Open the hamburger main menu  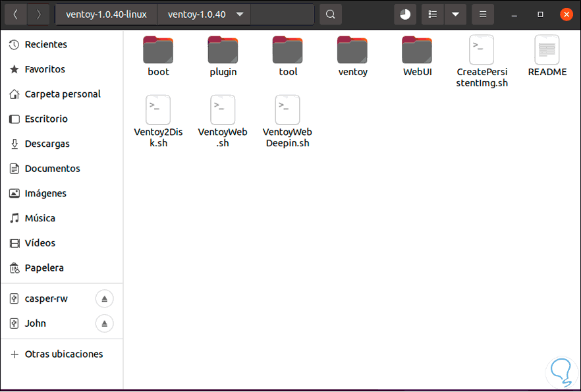[x=483, y=14]
